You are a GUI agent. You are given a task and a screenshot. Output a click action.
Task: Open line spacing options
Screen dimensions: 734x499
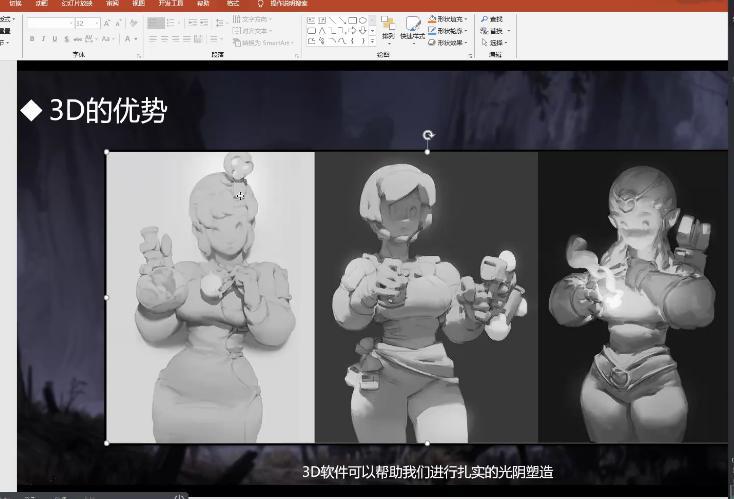(220, 23)
